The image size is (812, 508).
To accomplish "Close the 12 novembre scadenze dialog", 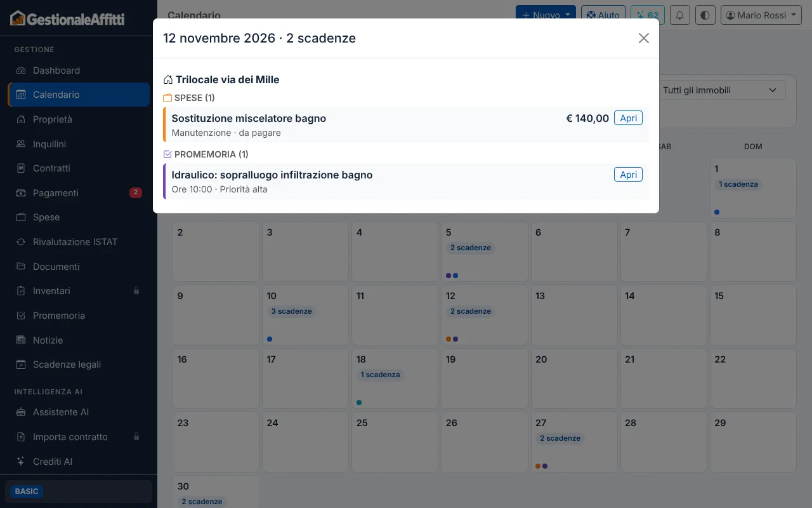I will click(x=643, y=38).
